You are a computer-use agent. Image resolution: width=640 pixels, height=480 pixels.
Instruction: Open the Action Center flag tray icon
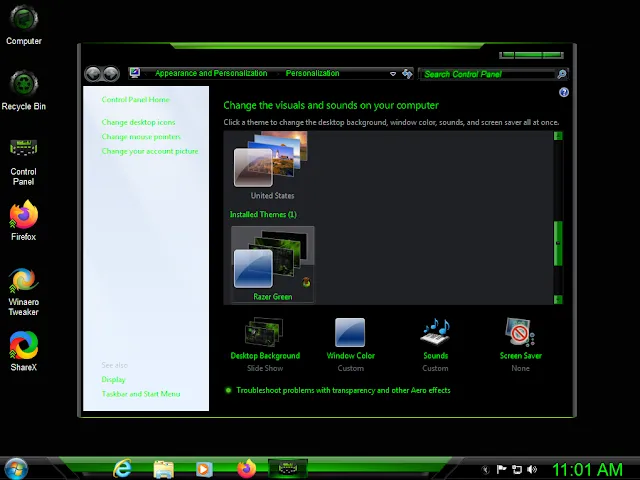(x=501, y=469)
